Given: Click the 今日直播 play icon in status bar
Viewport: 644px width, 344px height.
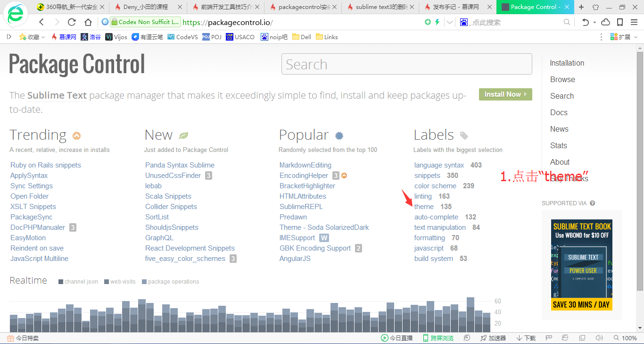Looking at the screenshot, I should 384,338.
